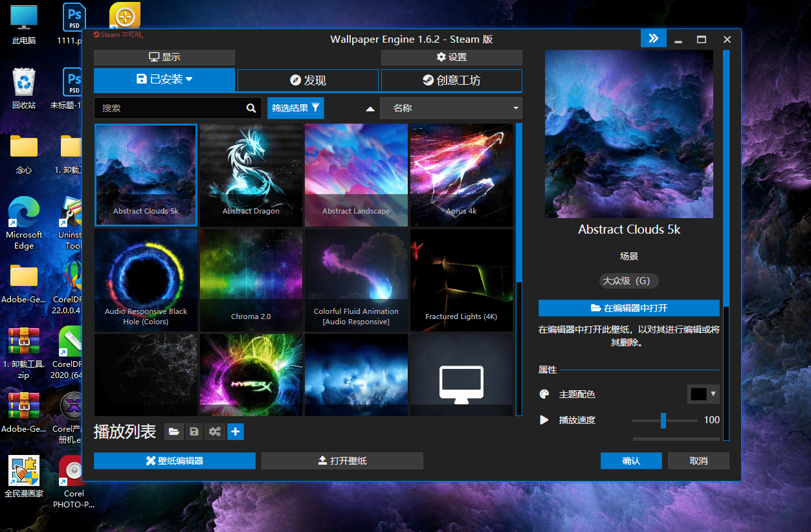
Task: Open Microsoft Edge desktop shortcut
Action: [24, 223]
